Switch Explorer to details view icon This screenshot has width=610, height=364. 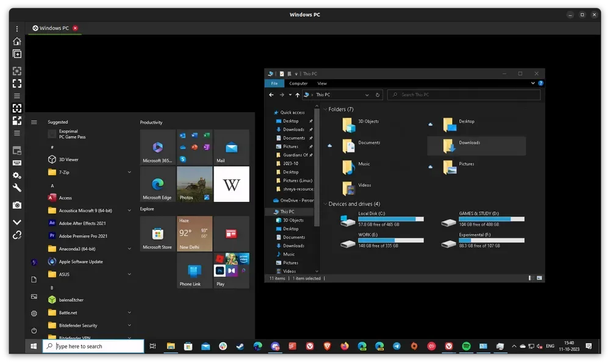[x=531, y=278]
